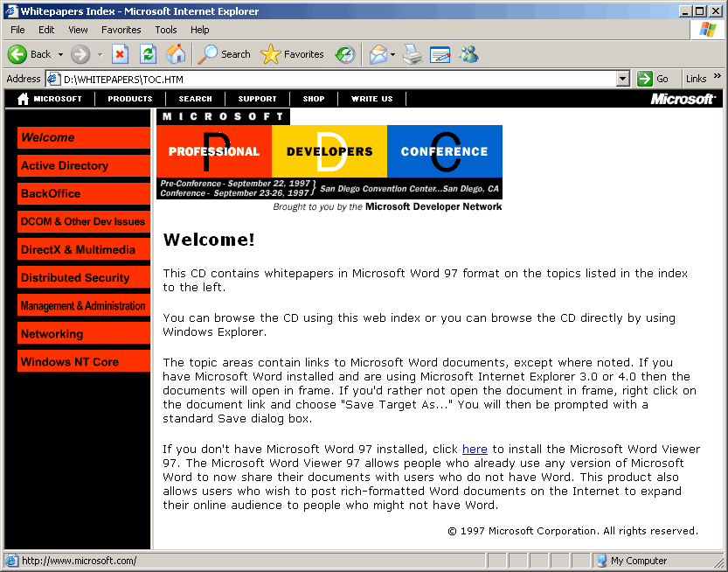Open the History icon
Screen dimensions: 728x572
pyautogui.click(x=345, y=54)
